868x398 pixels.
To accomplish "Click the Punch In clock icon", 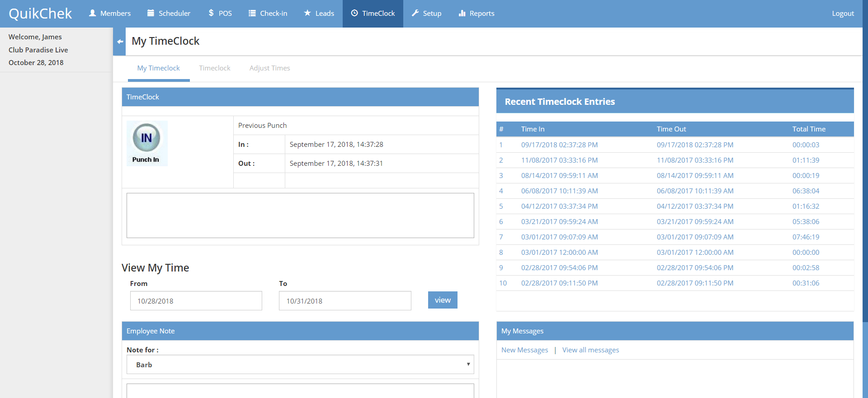I will (146, 138).
